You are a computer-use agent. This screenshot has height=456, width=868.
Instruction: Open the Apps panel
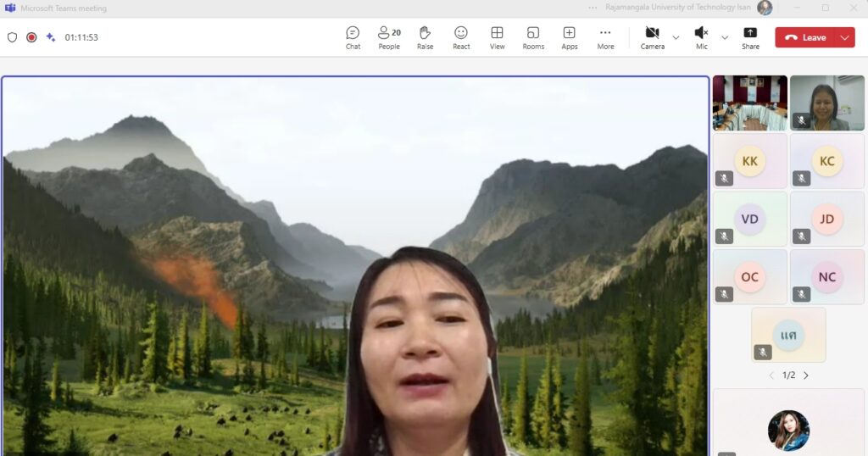tap(570, 37)
